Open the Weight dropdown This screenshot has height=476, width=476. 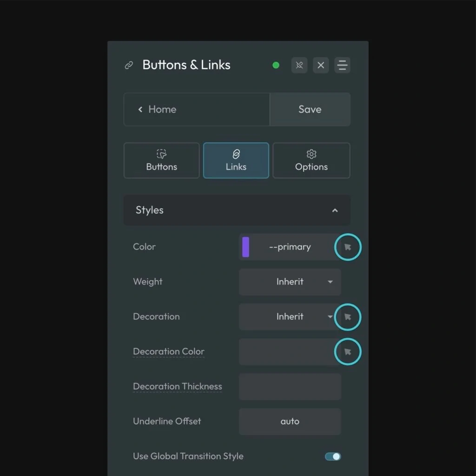click(290, 282)
